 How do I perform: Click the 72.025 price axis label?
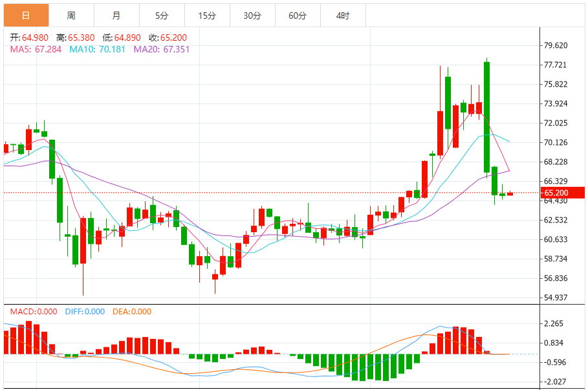[x=556, y=123]
